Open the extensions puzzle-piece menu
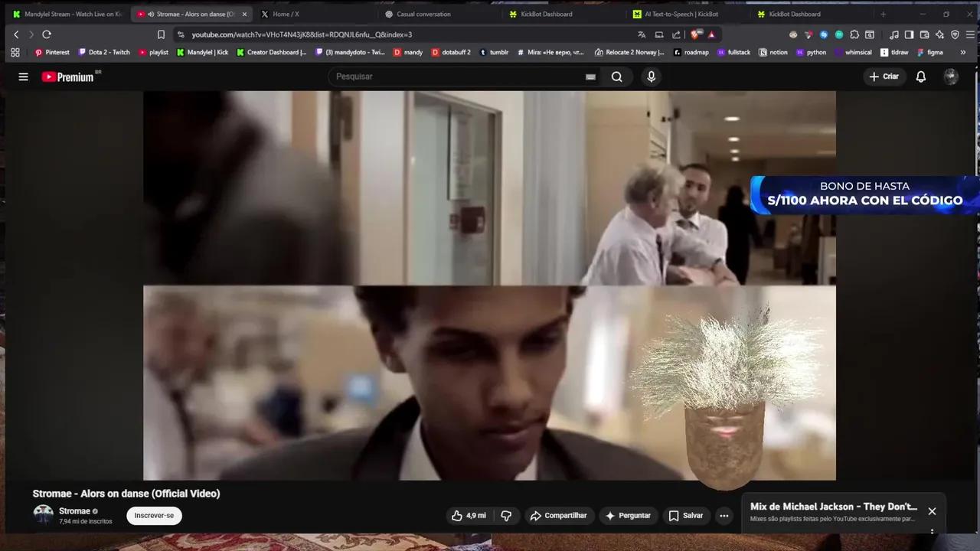Image resolution: width=980 pixels, height=551 pixels. click(854, 34)
